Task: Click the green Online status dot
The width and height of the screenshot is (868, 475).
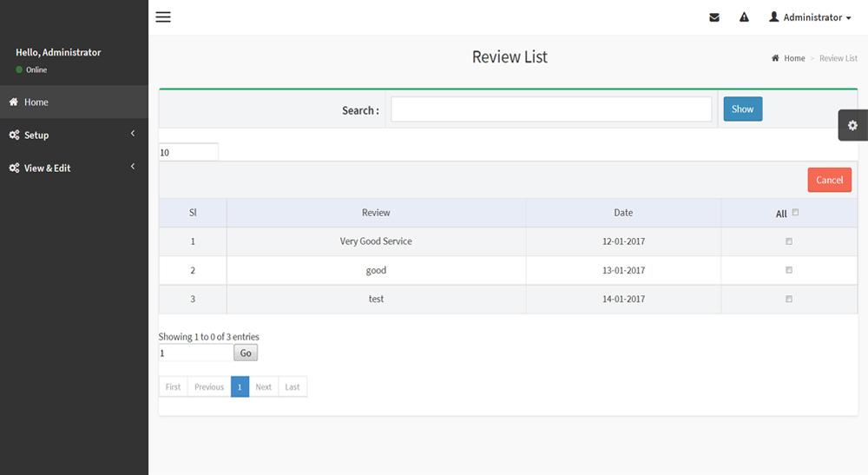Action: click(x=19, y=69)
